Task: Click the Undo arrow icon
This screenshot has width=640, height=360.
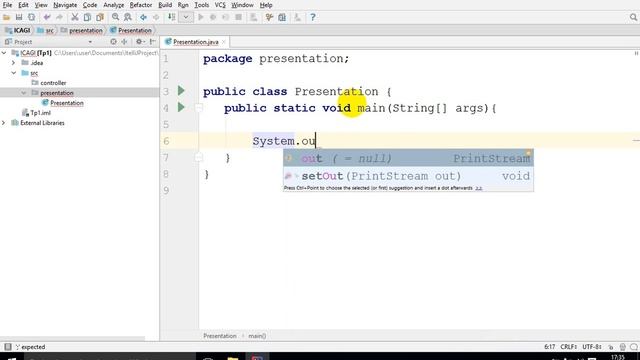Action: (47, 17)
